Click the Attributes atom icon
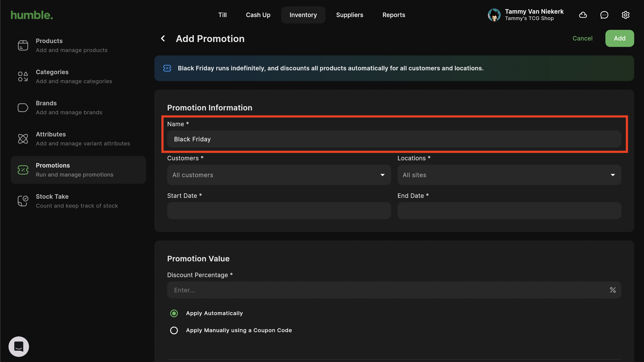 [23, 139]
